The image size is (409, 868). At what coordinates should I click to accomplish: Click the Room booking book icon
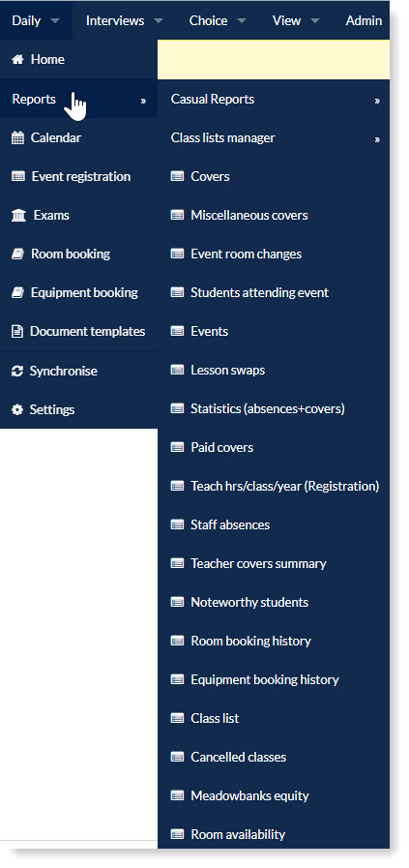[x=17, y=254]
